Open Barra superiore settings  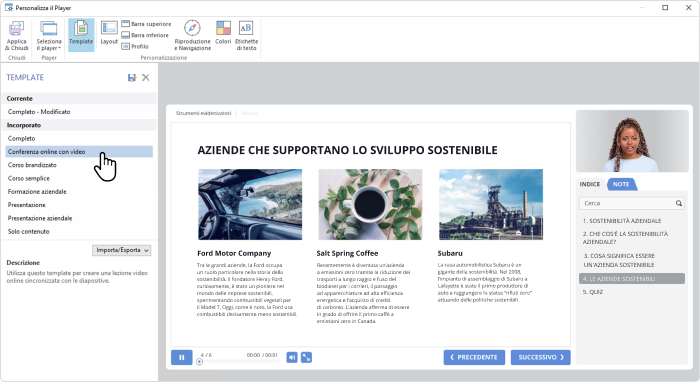coord(146,24)
